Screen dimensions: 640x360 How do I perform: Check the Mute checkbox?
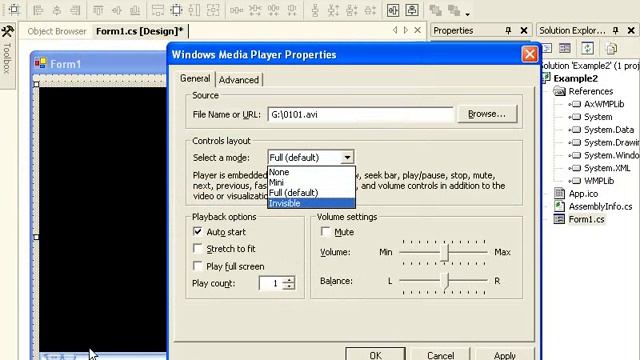point(325,231)
